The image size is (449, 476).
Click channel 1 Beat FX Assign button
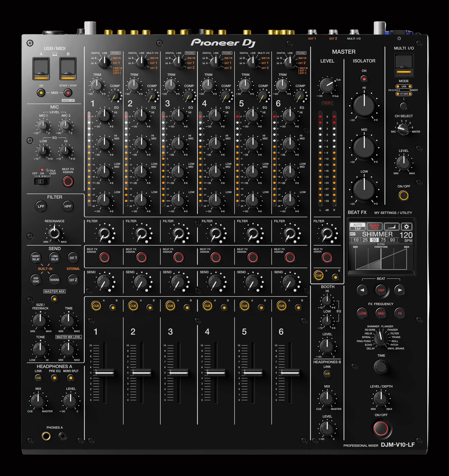104,257
